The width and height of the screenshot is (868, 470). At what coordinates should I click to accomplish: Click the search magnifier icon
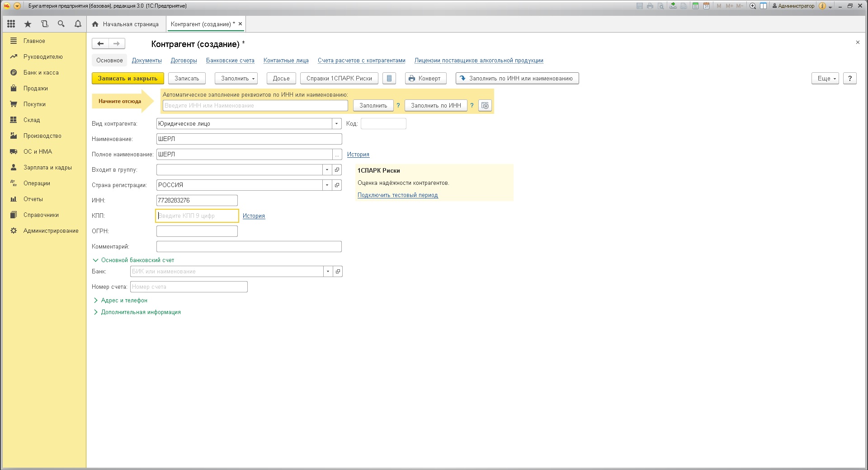61,24
